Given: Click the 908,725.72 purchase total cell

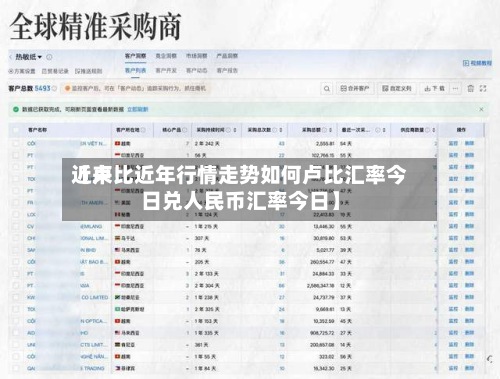Looking at the screenshot, I should coord(322,333).
